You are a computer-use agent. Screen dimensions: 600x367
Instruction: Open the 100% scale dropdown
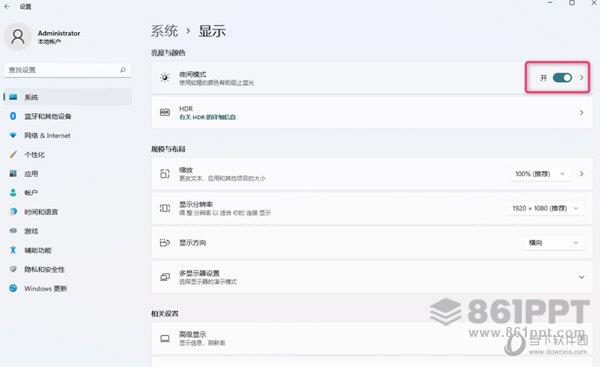pos(540,174)
